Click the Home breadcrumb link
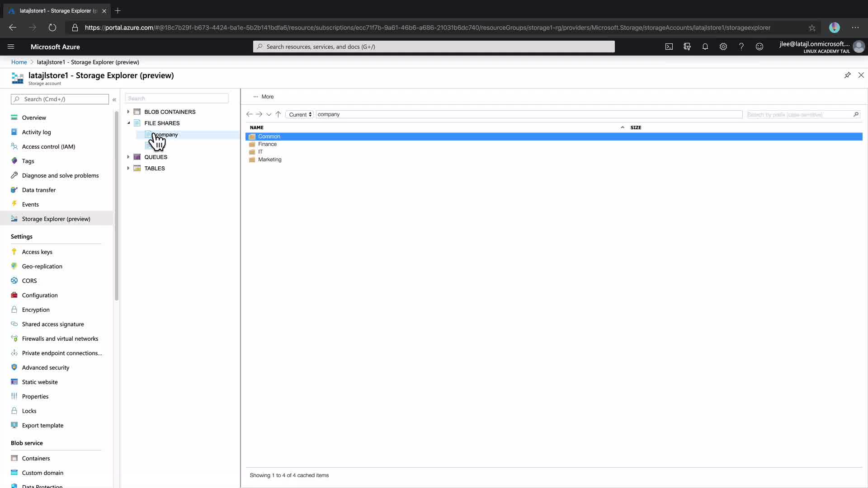The width and height of the screenshot is (868, 488). [19, 62]
